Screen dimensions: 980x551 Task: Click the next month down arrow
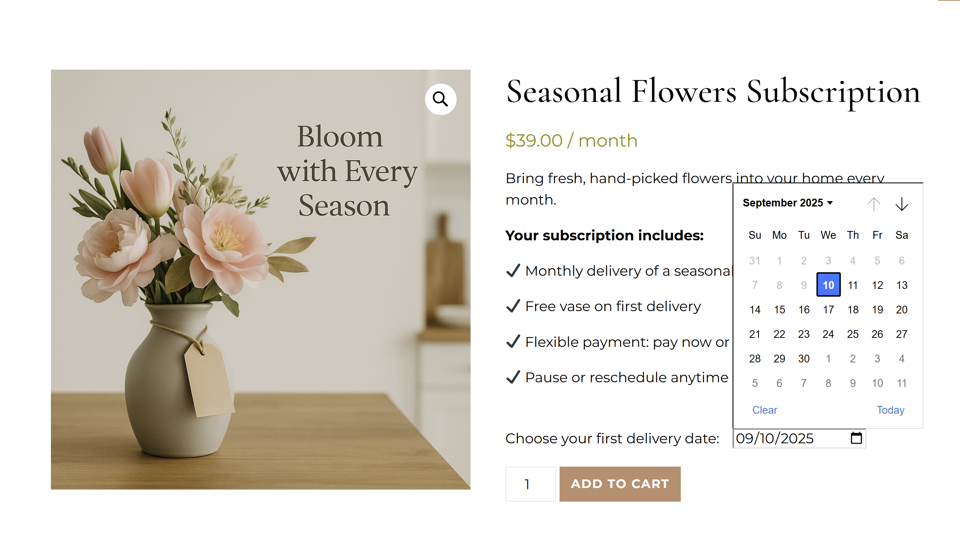[902, 204]
